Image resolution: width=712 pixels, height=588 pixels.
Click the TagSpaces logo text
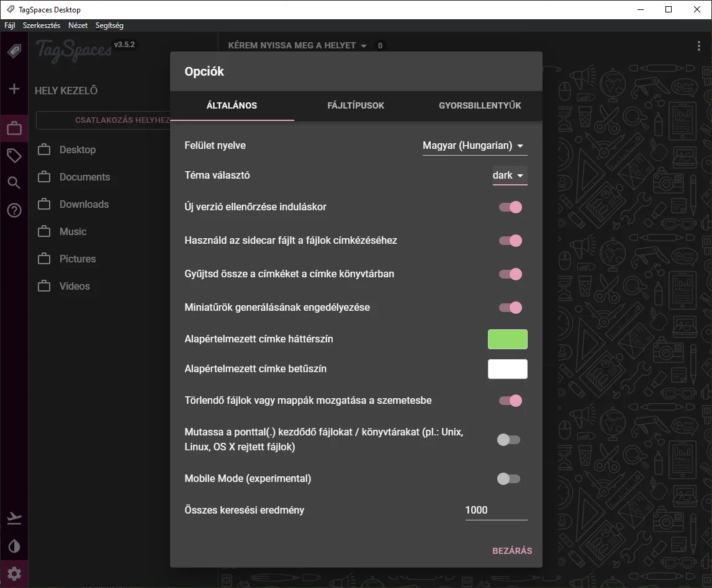click(x=74, y=50)
